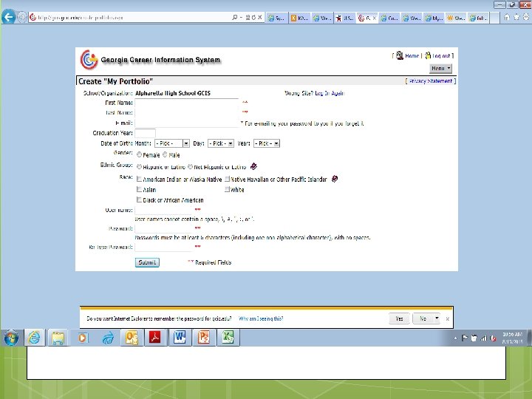Open address bar dropdown arrow

[241, 17]
